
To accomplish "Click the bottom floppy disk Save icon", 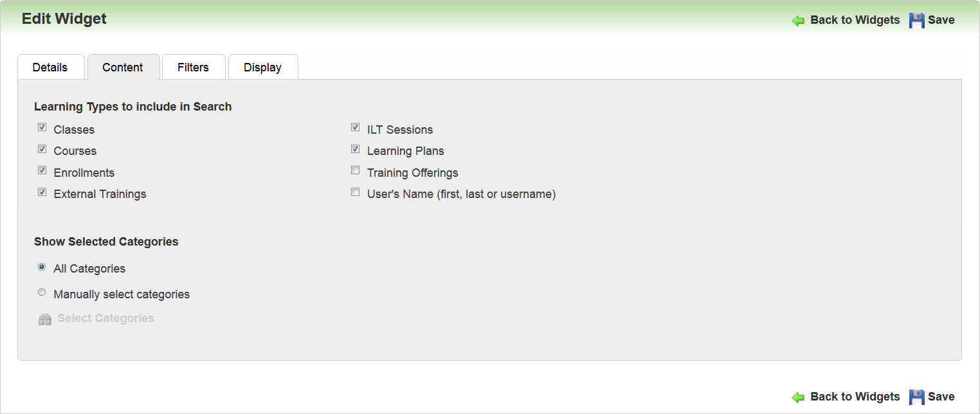I will click(916, 397).
